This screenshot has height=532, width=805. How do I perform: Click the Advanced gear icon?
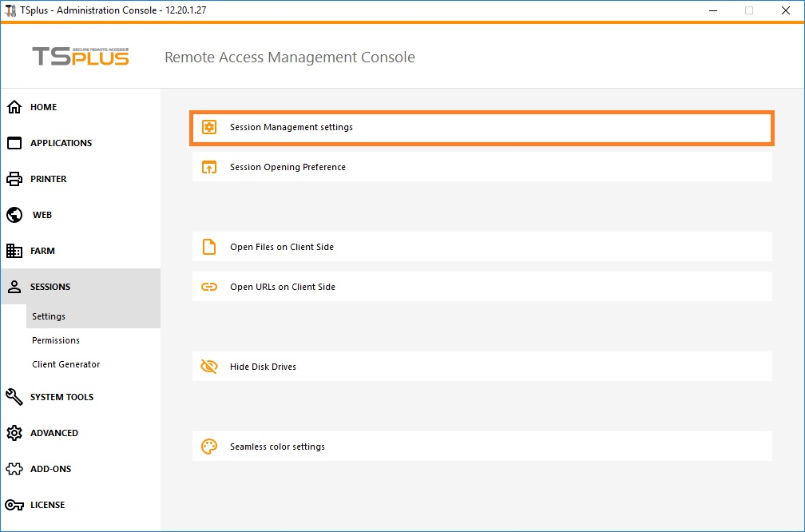[x=14, y=433]
